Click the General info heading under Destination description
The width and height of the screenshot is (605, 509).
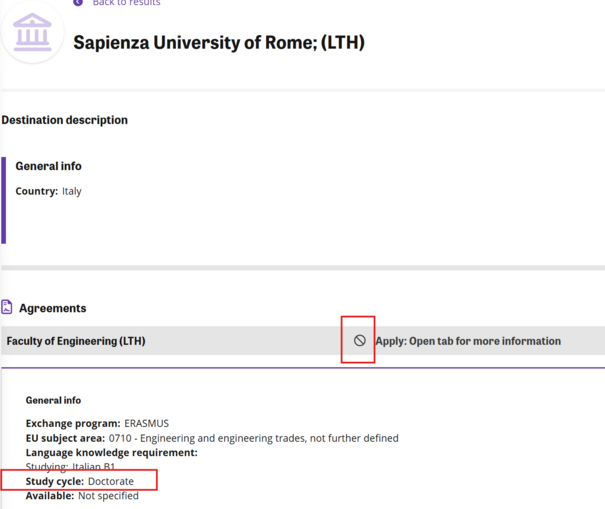pyautogui.click(x=48, y=166)
